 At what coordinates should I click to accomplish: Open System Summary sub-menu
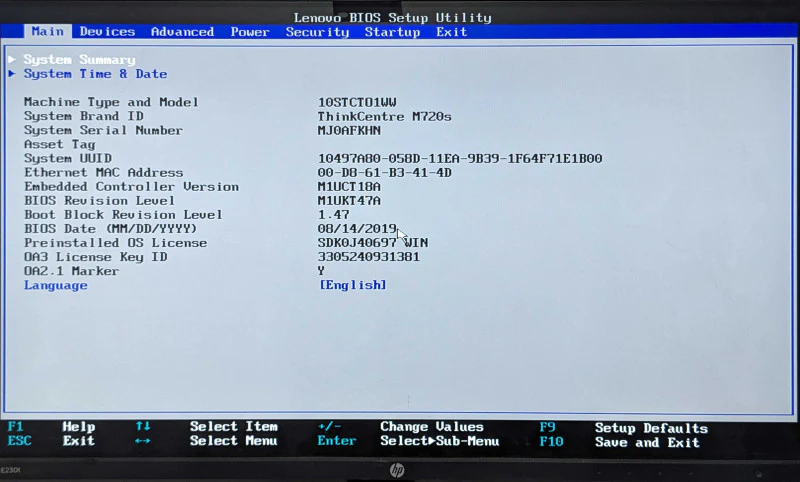click(80, 60)
